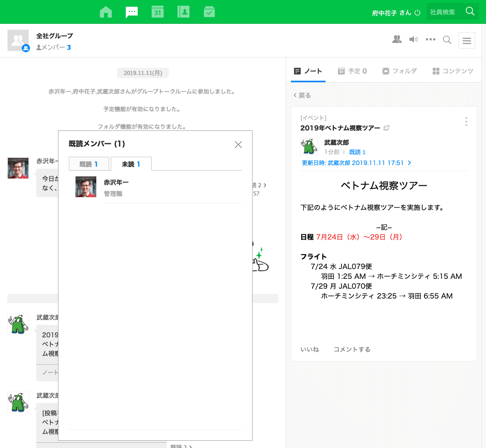Click いいね on the Vietnam tour note
486x448 pixels.
tap(310, 349)
